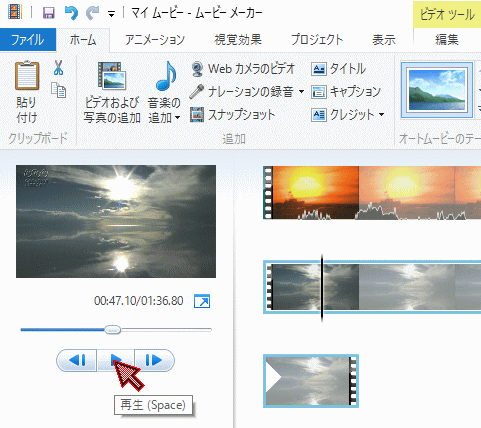The width and height of the screenshot is (481, 428).
Task: Play the movie with 再生 button
Action: [x=116, y=360]
